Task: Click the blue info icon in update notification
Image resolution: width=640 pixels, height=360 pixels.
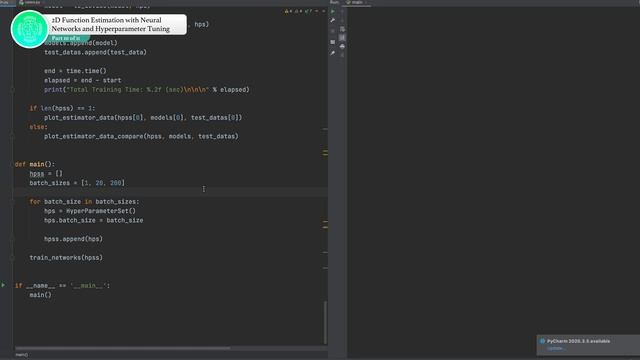Action: coord(542,341)
